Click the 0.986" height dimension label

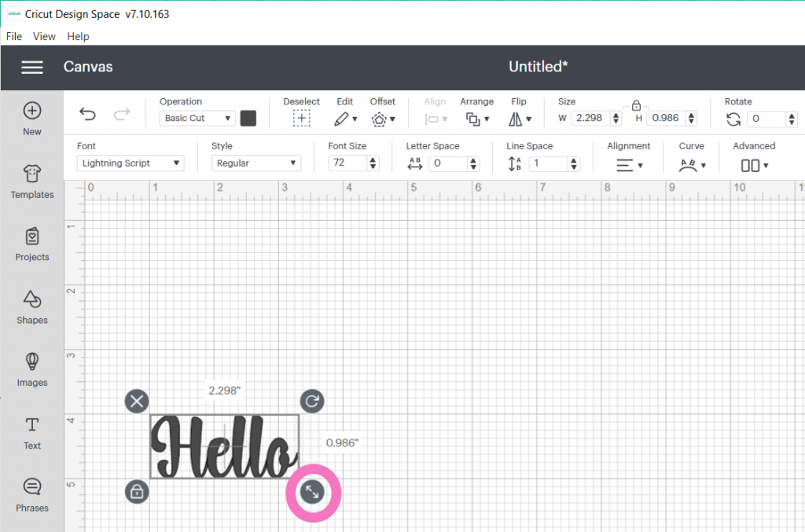click(343, 442)
